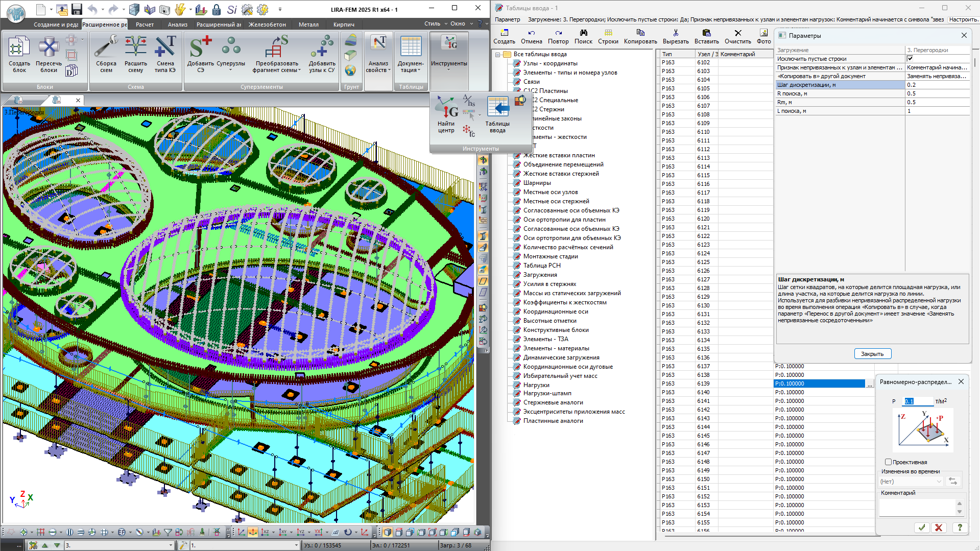Click the P load value field

pyautogui.click(x=918, y=401)
